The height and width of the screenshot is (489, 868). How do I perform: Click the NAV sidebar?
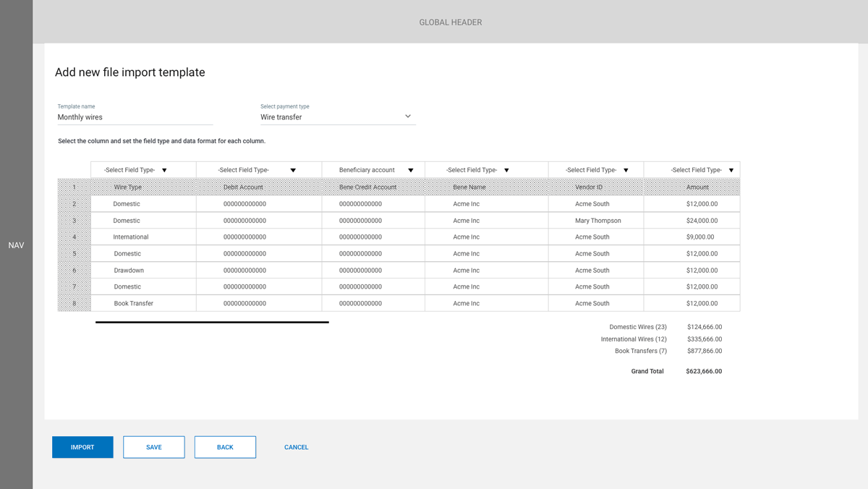(x=16, y=244)
